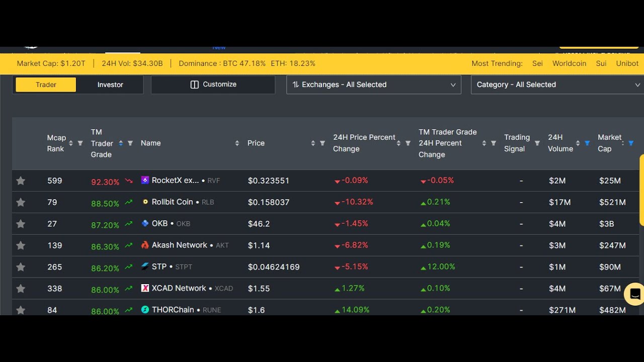Open filter for 24H Price Percent Change
The height and width of the screenshot is (362, 644).
(x=408, y=143)
